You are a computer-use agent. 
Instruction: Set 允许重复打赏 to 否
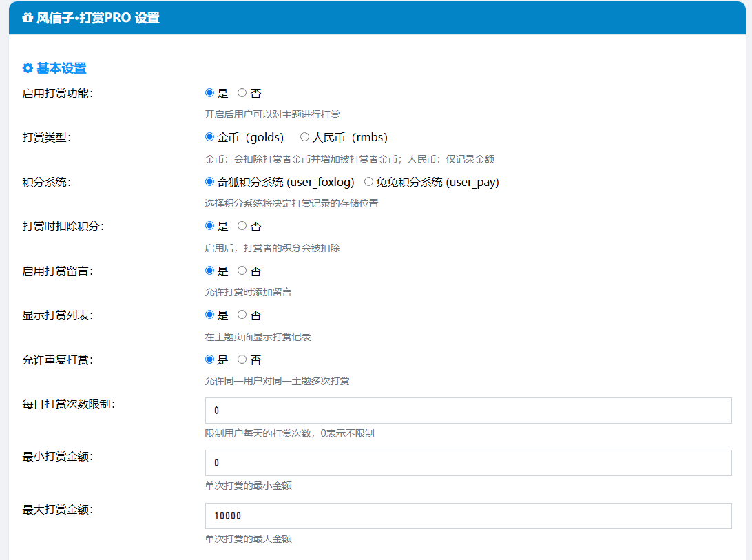point(242,360)
